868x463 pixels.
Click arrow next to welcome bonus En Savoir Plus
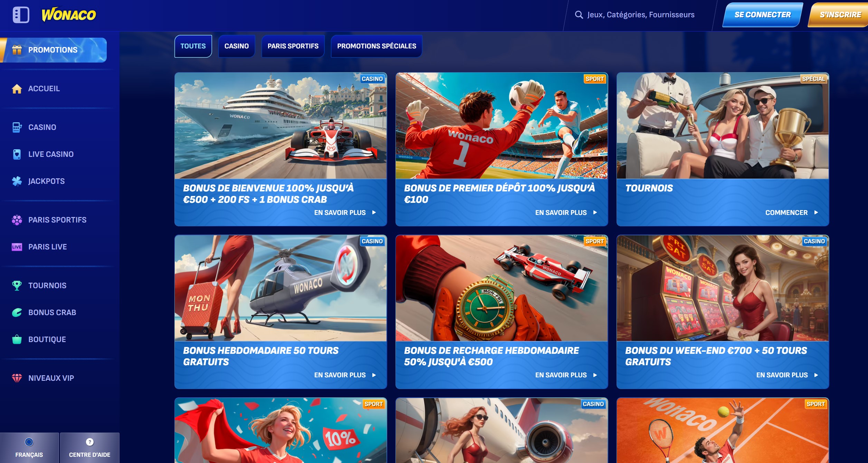point(374,212)
